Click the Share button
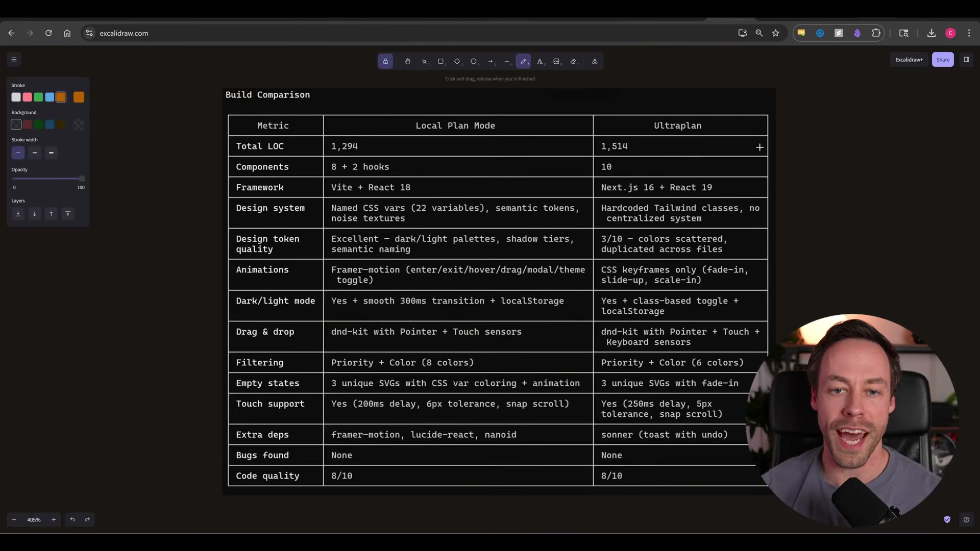 pyautogui.click(x=943, y=60)
